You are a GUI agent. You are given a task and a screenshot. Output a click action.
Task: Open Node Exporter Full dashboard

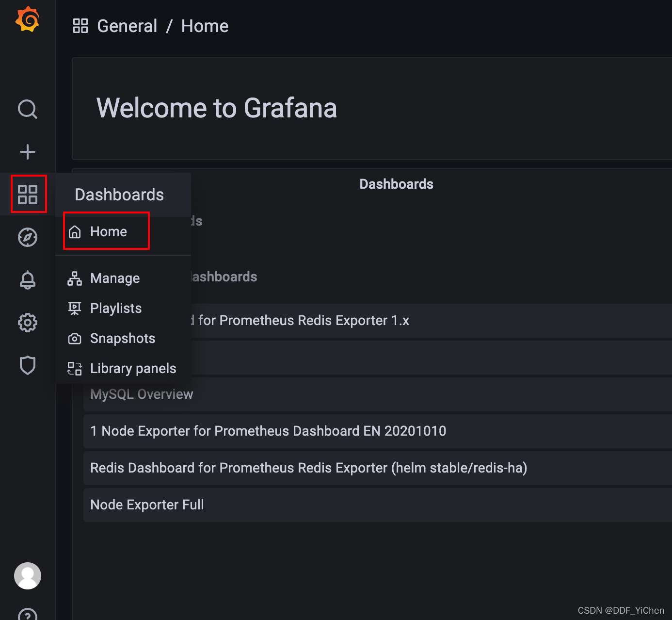[378, 505]
